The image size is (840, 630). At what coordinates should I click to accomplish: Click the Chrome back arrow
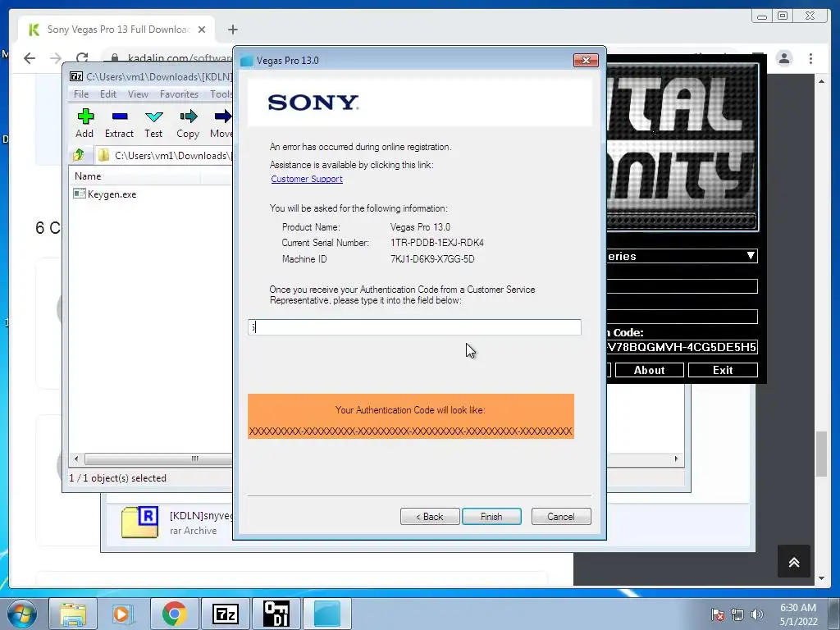[30, 58]
